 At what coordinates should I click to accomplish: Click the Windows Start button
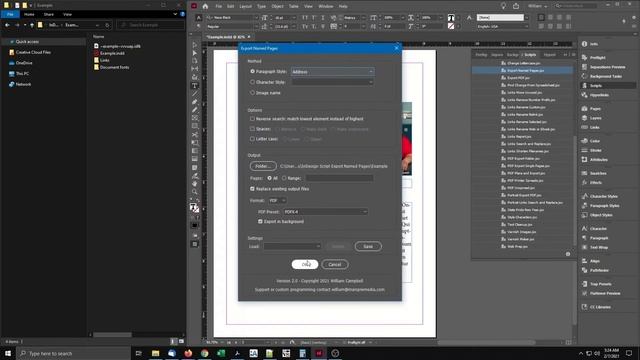point(8,353)
